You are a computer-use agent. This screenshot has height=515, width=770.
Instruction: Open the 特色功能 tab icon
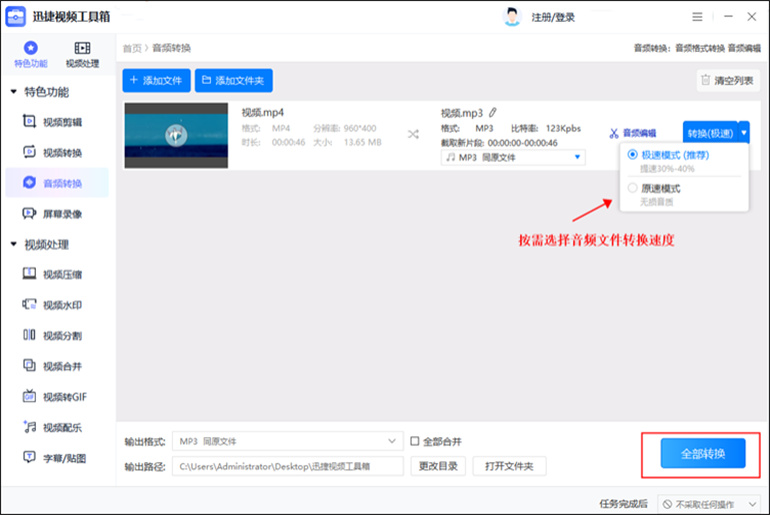click(x=30, y=48)
